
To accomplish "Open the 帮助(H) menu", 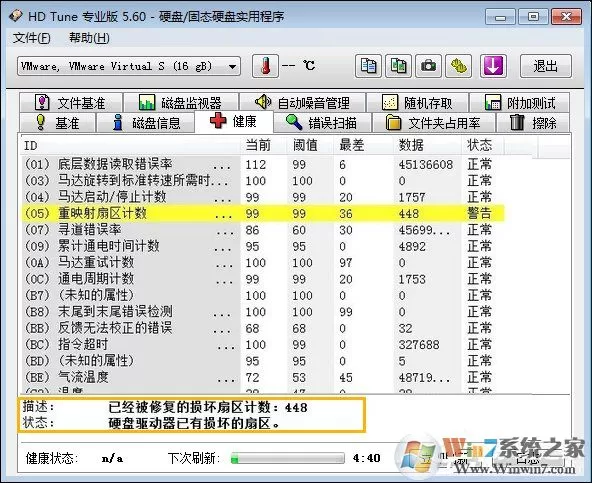I will tap(89, 38).
